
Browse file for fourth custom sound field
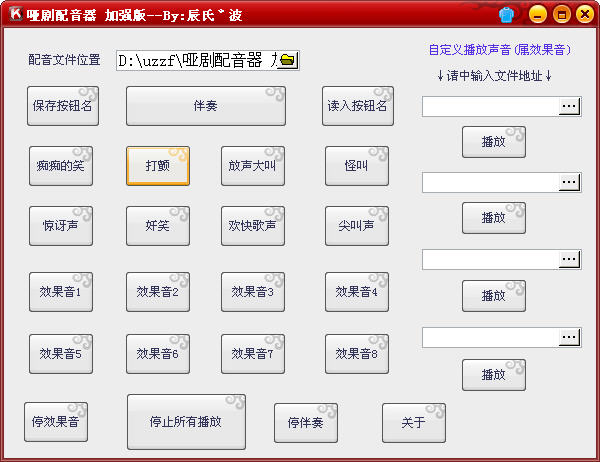569,337
